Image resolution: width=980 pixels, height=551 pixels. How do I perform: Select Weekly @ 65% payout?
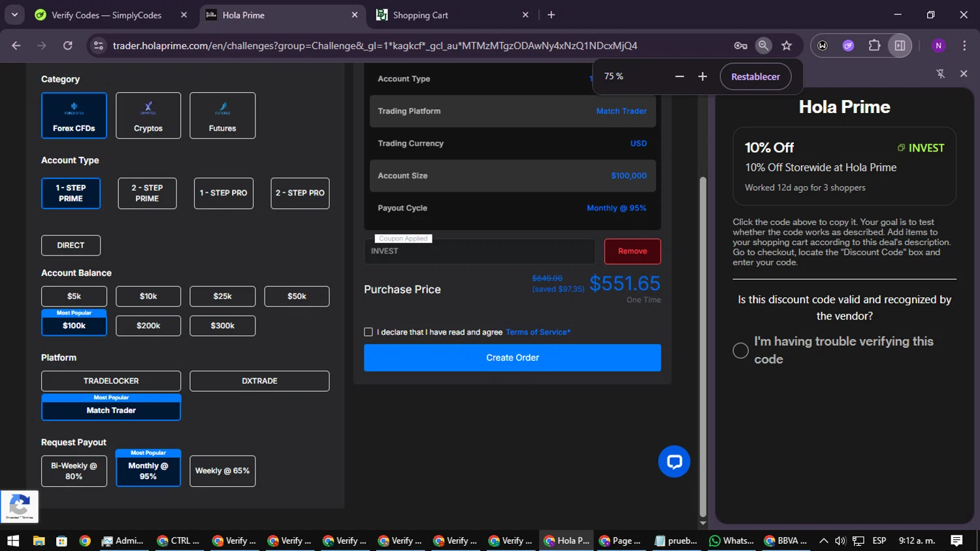[222, 471]
